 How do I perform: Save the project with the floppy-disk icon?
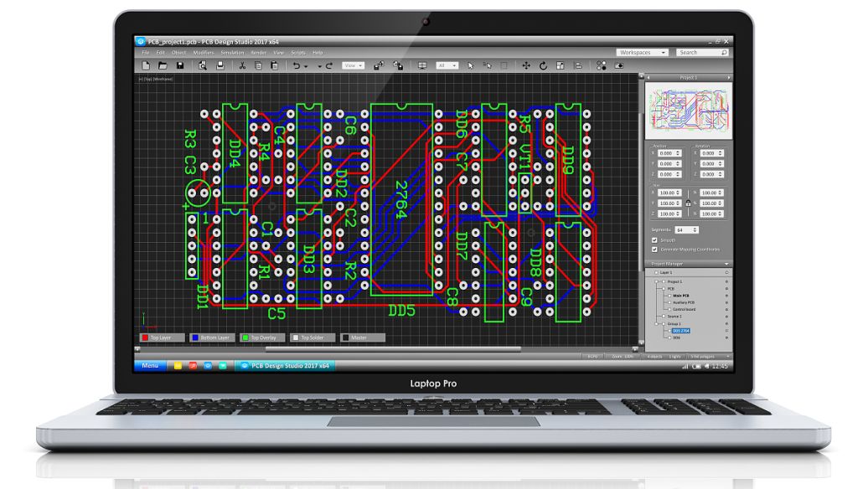(x=180, y=66)
